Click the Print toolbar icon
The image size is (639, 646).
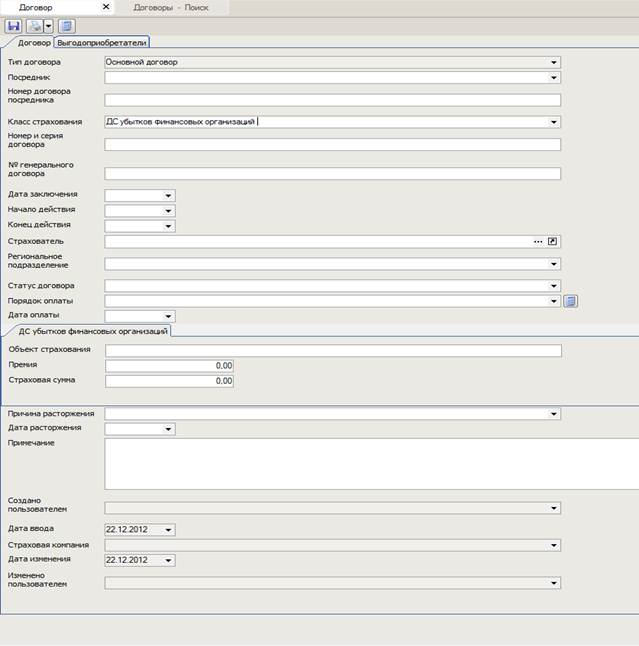pos(34,26)
